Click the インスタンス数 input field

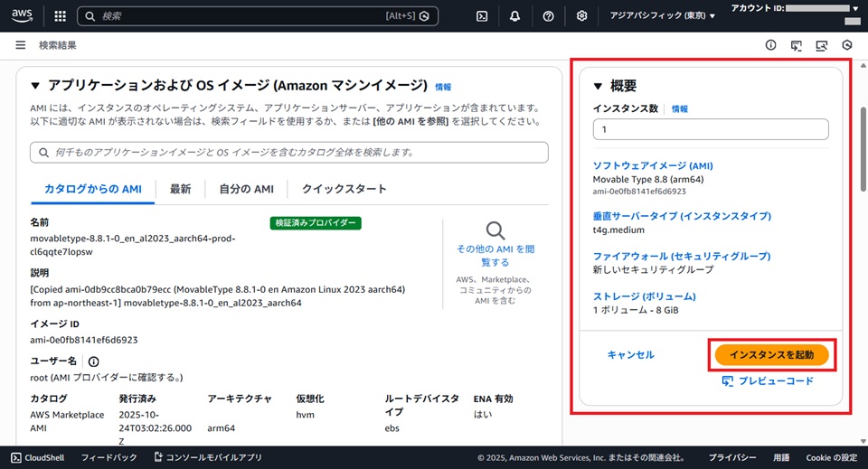710,130
